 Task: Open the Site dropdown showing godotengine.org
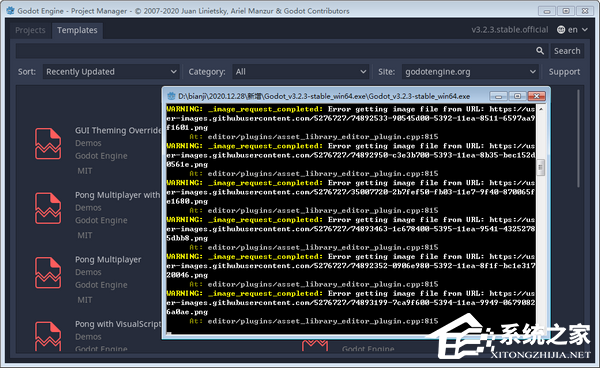pos(470,72)
